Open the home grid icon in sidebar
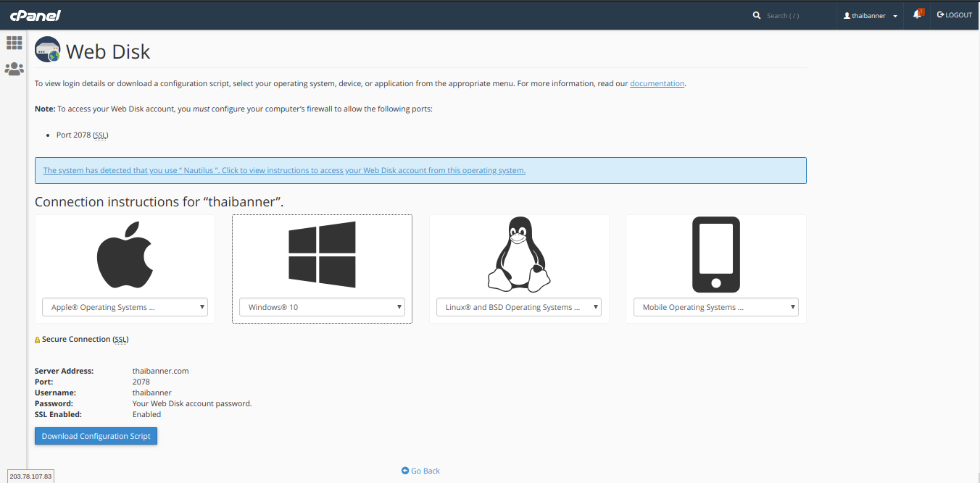This screenshot has height=483, width=980. (14, 43)
